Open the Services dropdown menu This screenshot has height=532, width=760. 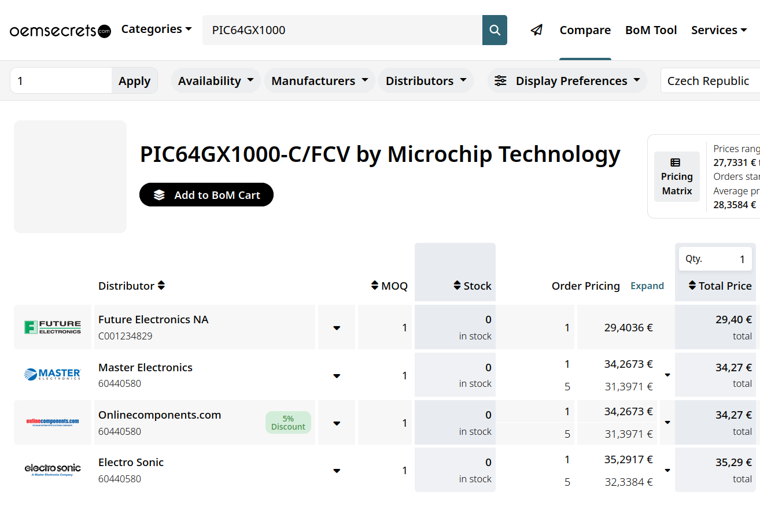719,30
